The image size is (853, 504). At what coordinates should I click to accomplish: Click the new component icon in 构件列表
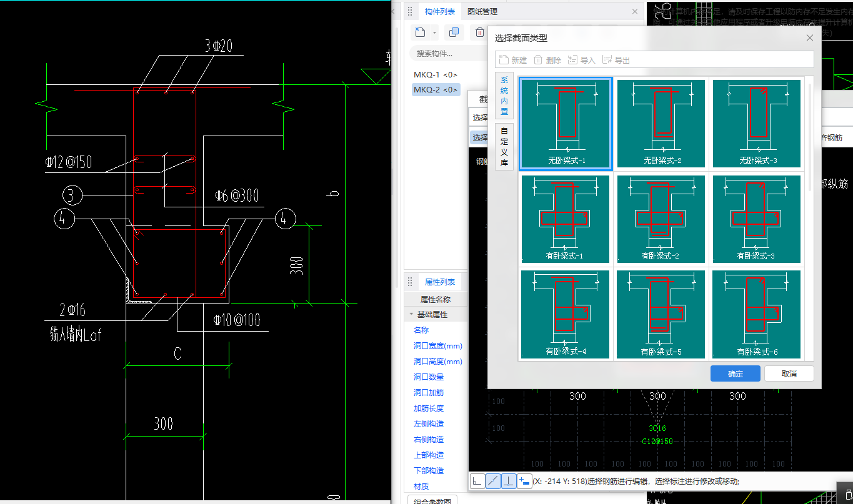click(x=421, y=32)
